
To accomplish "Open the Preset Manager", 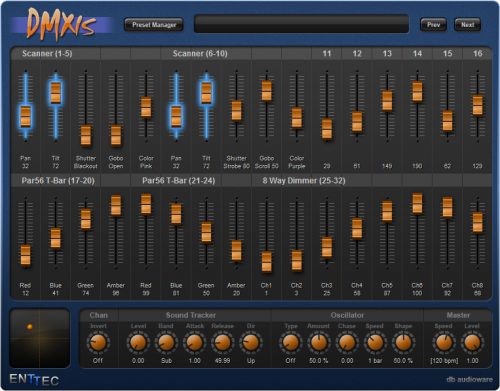I will pyautogui.click(x=154, y=25).
